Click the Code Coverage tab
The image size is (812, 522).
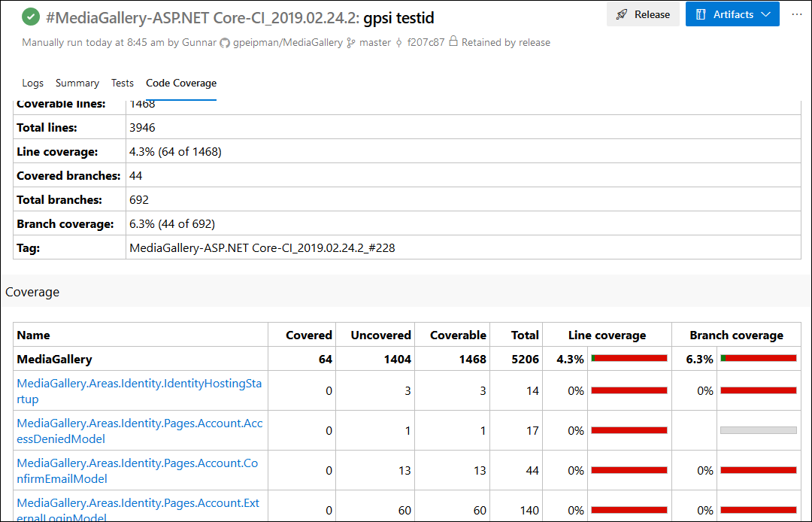click(180, 83)
